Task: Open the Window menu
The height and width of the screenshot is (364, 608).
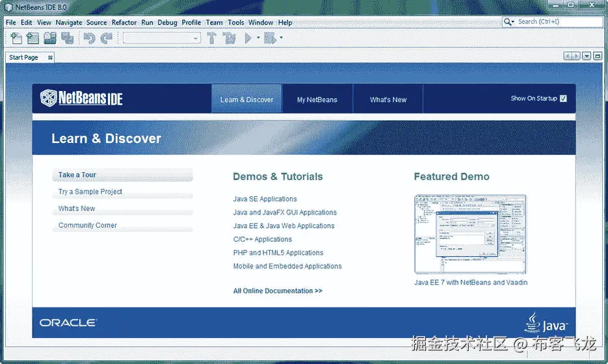Action: coord(261,23)
